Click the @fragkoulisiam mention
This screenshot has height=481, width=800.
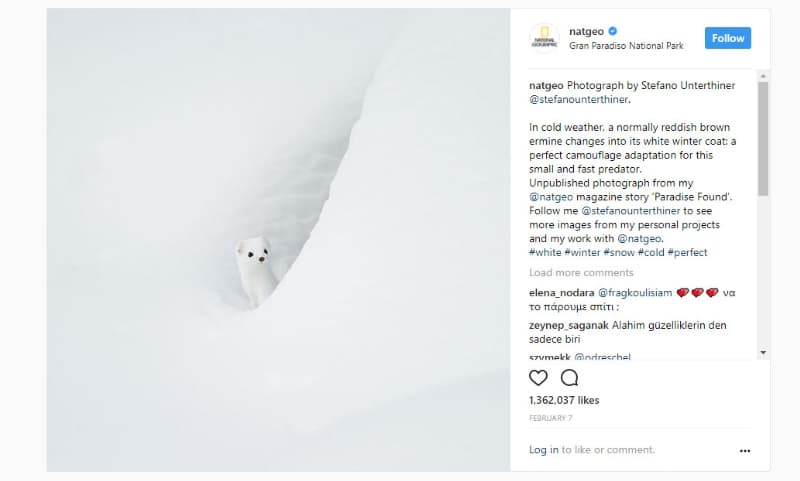[635, 293]
